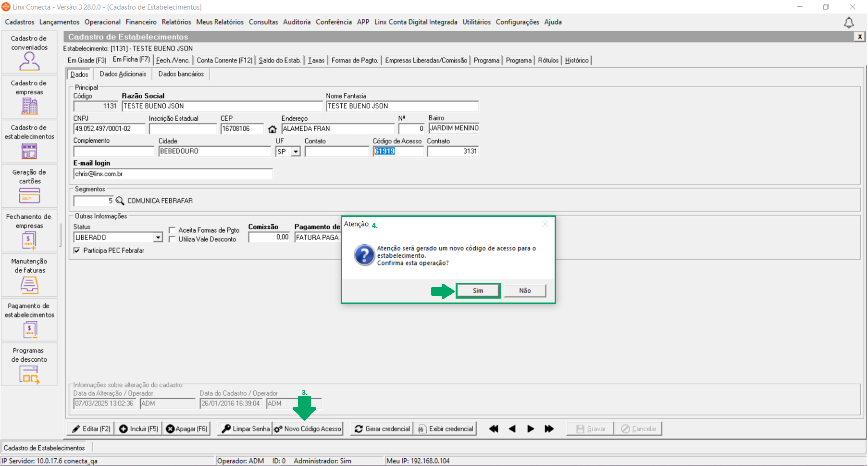Click Novo Código Acesso button
The image size is (868, 466).
click(308, 429)
